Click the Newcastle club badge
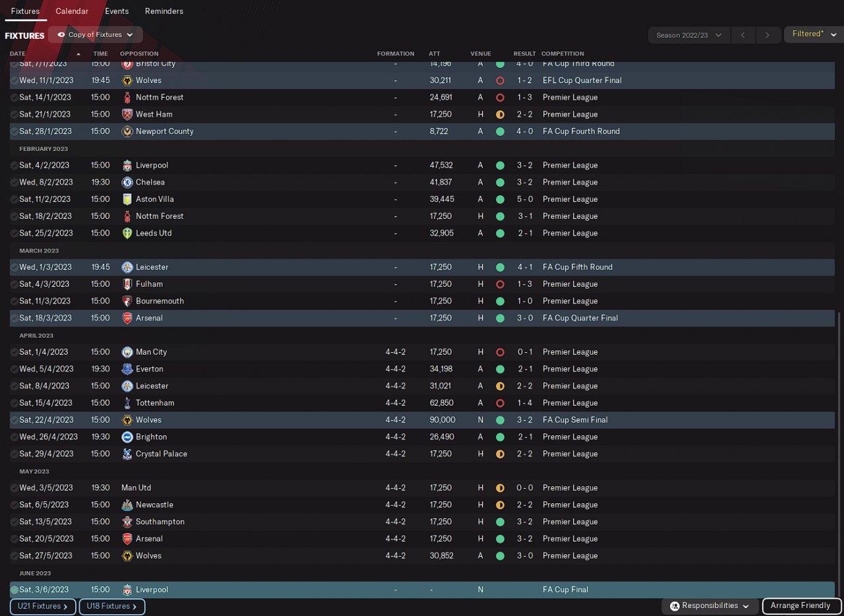The image size is (844, 616). point(127,505)
